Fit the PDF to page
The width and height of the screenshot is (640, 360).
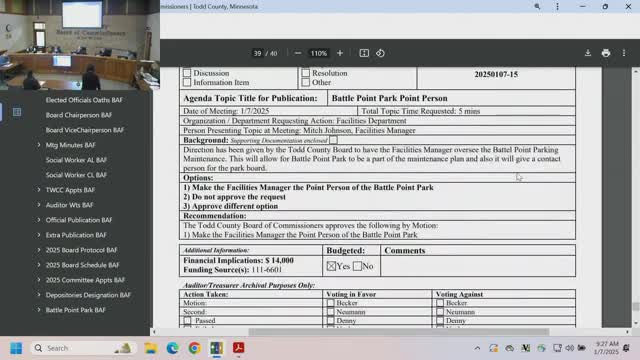364,53
